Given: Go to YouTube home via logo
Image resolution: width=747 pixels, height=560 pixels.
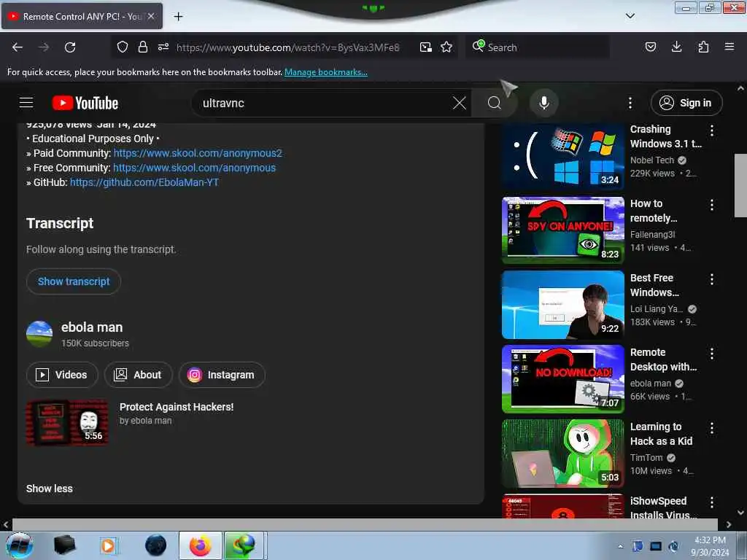Looking at the screenshot, I should pos(85,103).
